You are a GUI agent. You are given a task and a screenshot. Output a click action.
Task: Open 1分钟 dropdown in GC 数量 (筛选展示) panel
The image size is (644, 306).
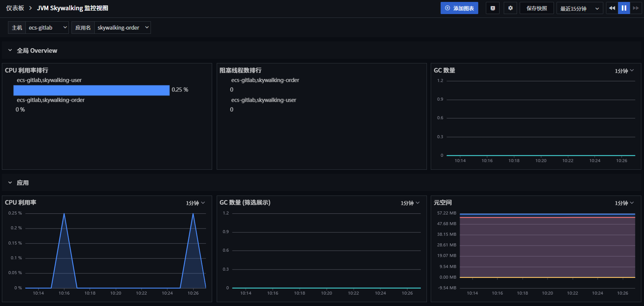410,203
